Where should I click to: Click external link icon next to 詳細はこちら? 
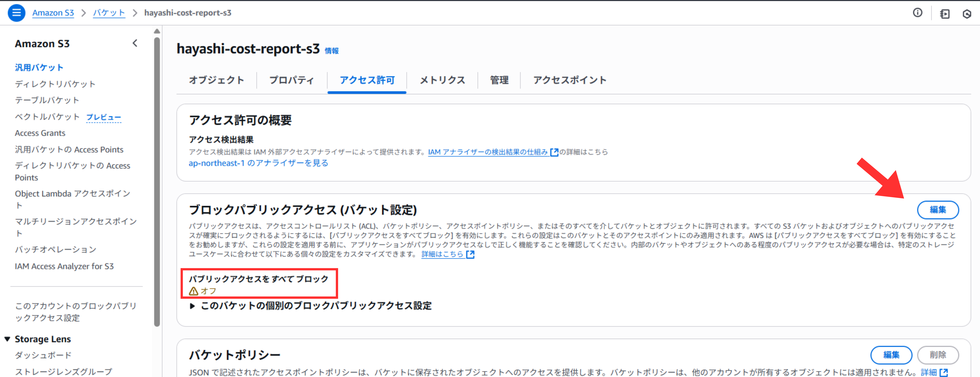471,254
